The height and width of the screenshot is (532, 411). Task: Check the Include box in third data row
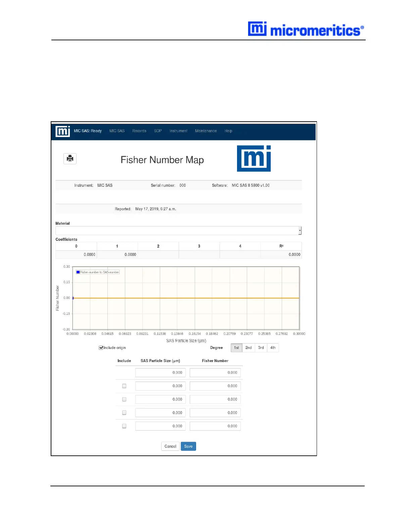(x=124, y=399)
